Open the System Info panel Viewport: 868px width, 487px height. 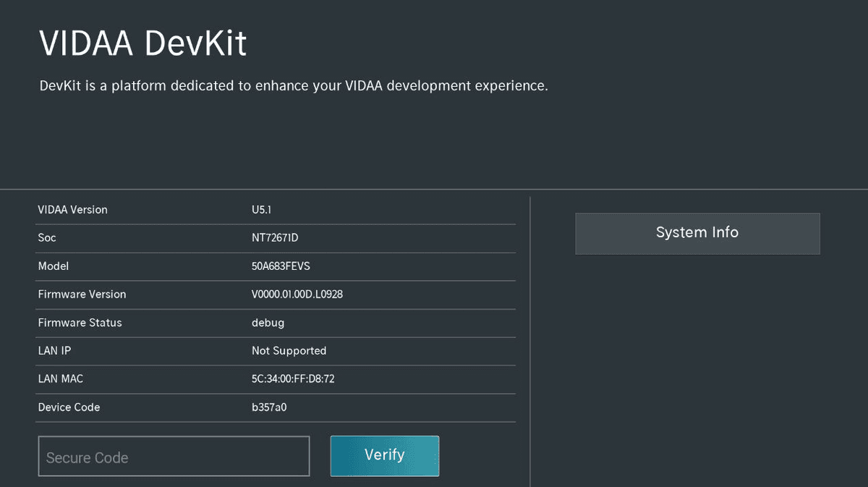[x=697, y=233]
